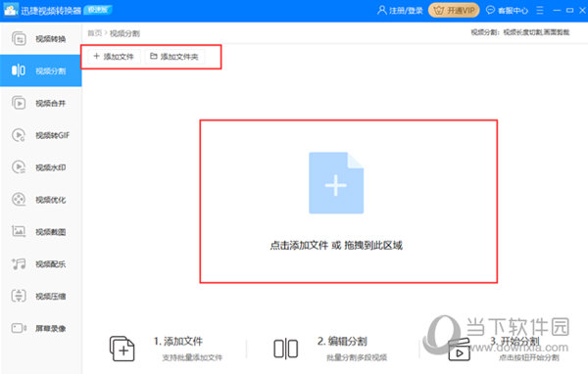Click the 1. 添加文件 step label
This screenshot has width=588, height=374.
click(x=178, y=341)
